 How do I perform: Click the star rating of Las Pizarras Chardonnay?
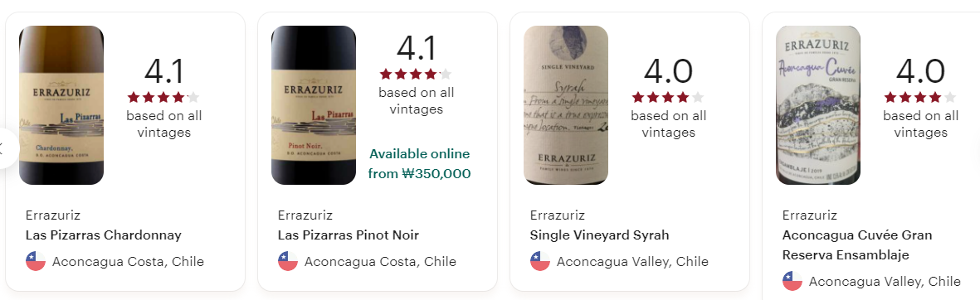[163, 97]
